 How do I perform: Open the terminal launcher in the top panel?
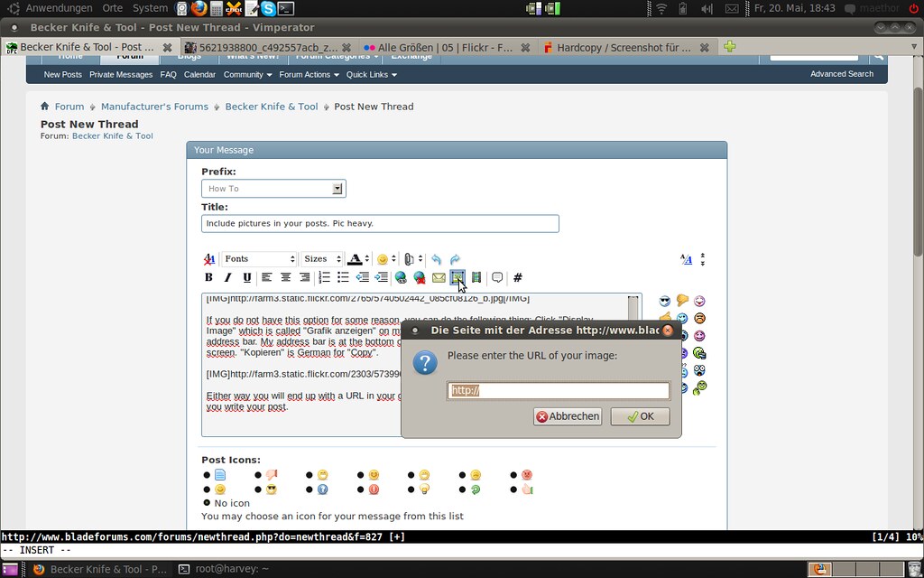pyautogui.click(x=286, y=8)
